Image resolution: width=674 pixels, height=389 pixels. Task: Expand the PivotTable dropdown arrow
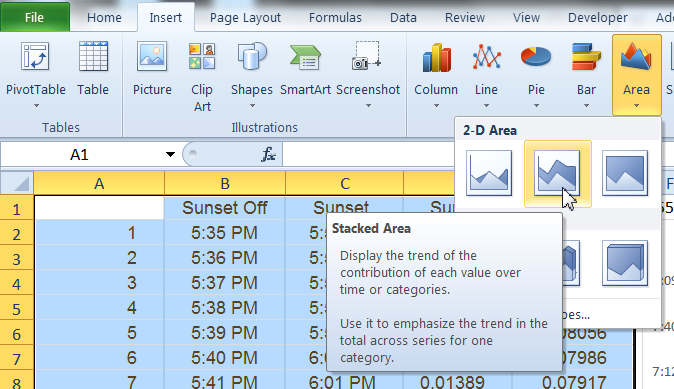point(36,105)
